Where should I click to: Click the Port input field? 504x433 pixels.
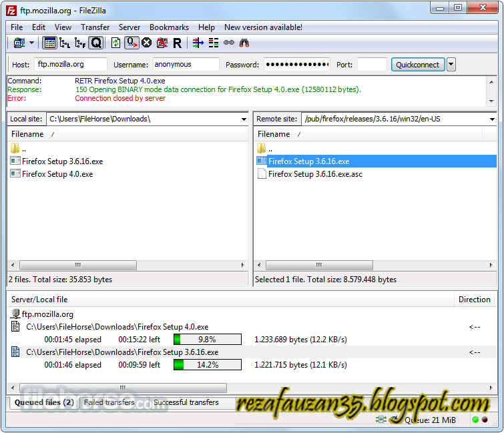click(x=372, y=64)
